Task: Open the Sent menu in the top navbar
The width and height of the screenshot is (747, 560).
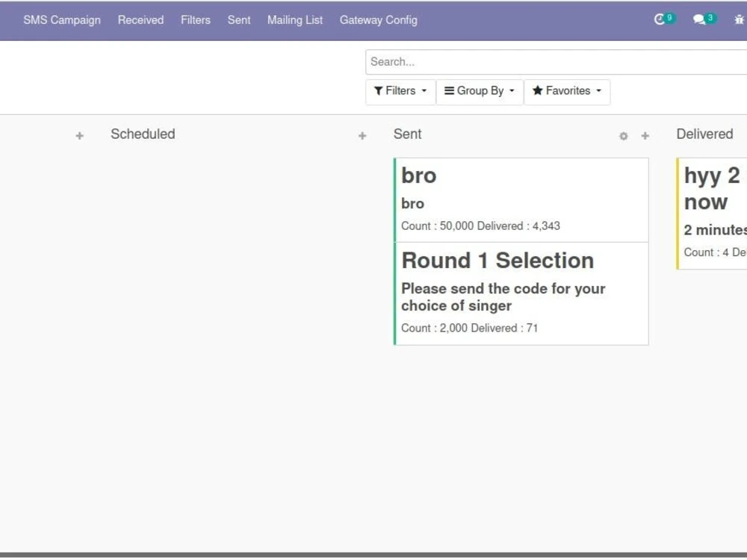Action: click(239, 20)
